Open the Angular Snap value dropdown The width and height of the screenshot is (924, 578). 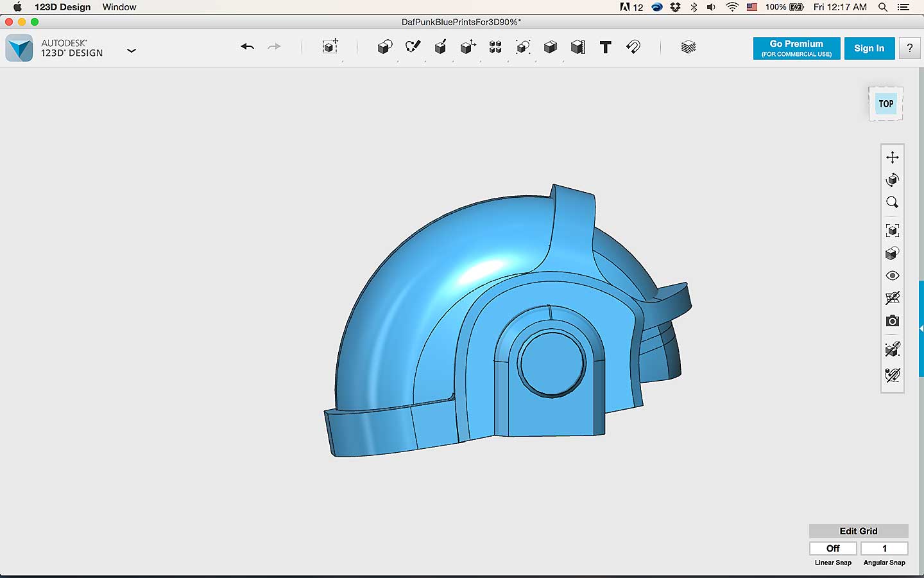pos(884,548)
